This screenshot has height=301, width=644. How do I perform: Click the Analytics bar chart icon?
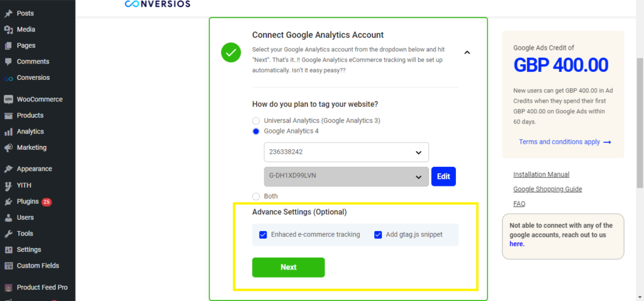[8, 132]
